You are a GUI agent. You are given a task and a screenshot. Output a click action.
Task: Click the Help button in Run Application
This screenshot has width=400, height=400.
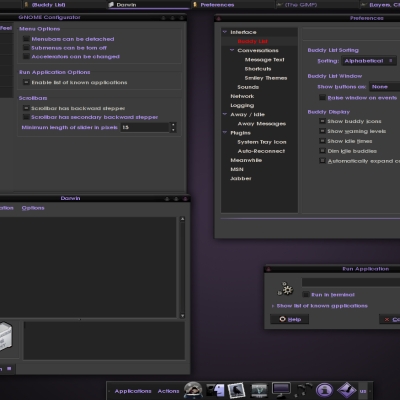click(289, 319)
